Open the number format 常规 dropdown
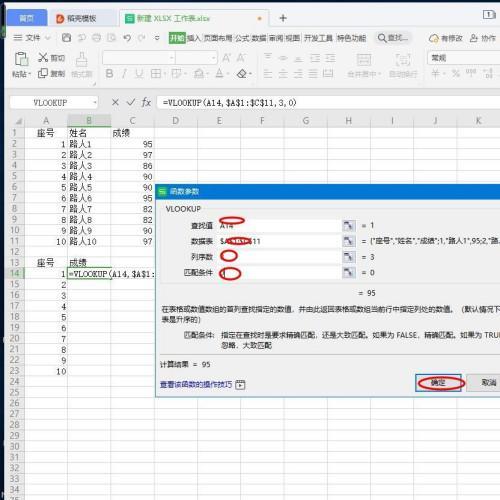The height and width of the screenshot is (500, 500). [x=463, y=58]
